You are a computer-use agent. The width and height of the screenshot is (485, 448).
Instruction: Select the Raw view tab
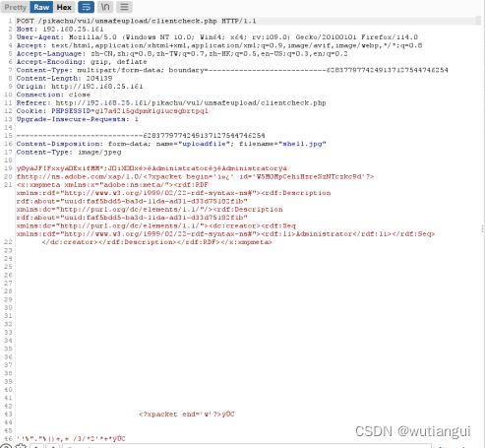(x=41, y=7)
